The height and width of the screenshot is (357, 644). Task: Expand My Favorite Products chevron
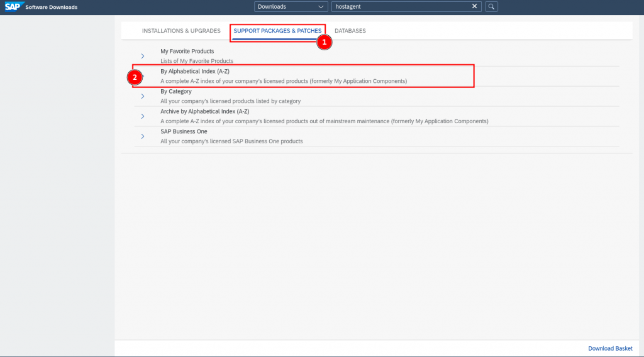click(143, 56)
